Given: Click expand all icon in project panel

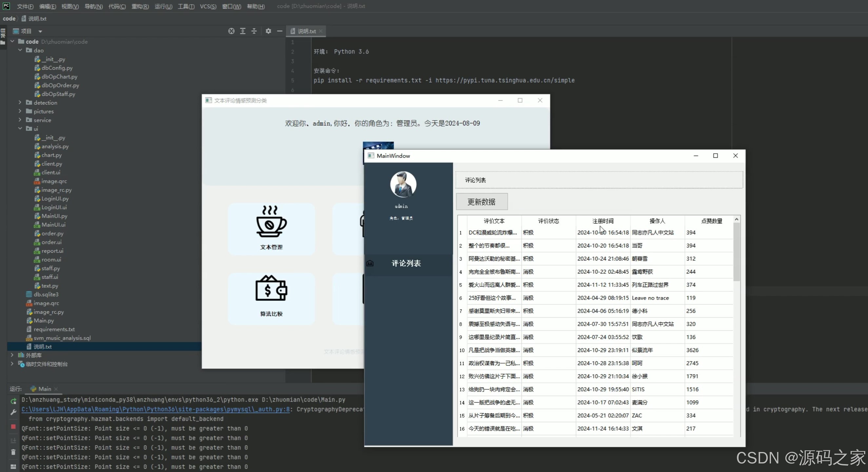Looking at the screenshot, I should 243,31.
